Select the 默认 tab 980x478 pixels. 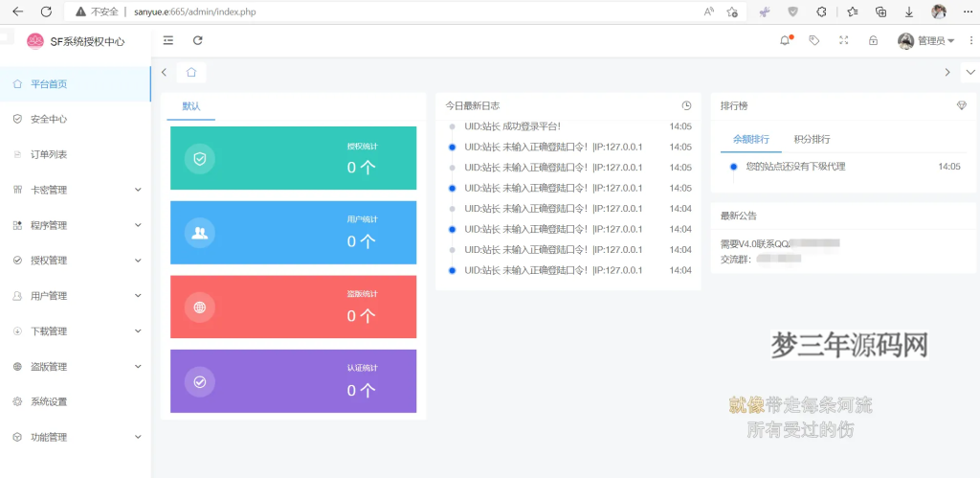191,106
